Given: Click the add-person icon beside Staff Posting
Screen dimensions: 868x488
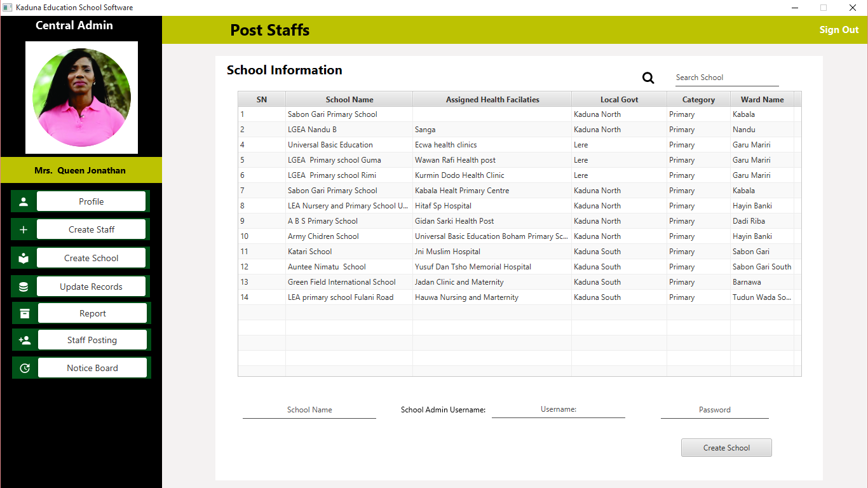Looking at the screenshot, I should [x=25, y=340].
